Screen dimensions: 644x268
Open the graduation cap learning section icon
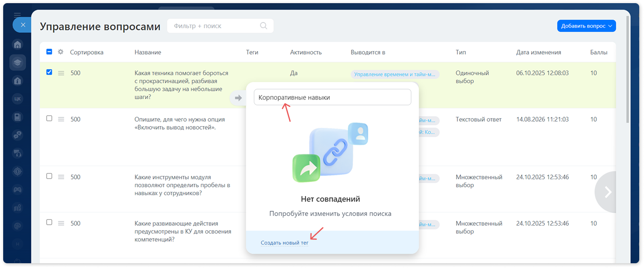(17, 62)
